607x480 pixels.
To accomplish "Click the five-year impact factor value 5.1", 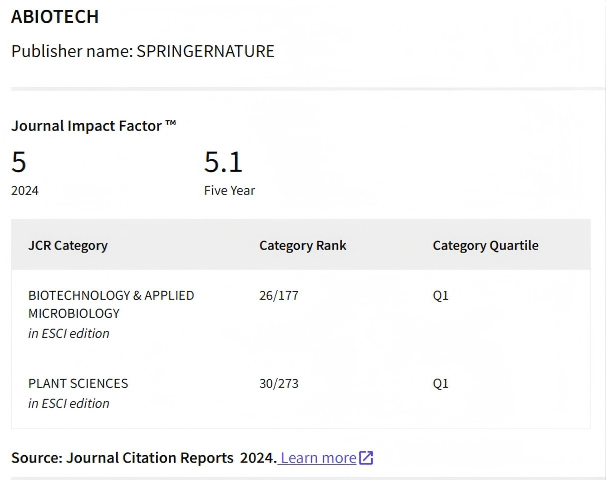I will pyautogui.click(x=223, y=161).
